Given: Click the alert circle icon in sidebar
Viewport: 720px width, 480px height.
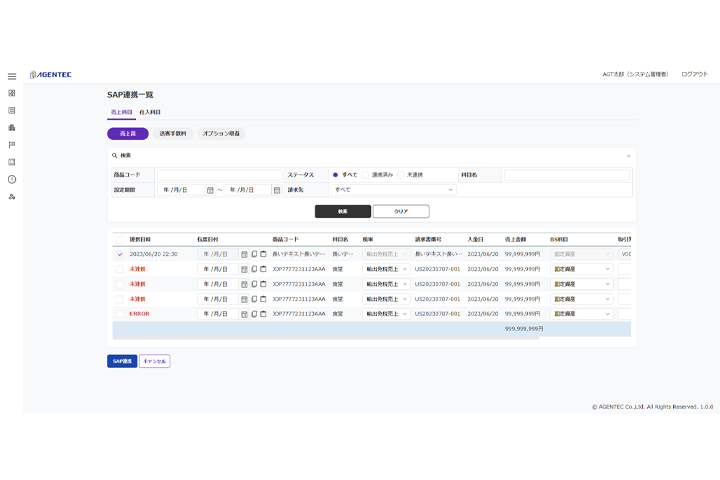Looking at the screenshot, I should point(12,179).
